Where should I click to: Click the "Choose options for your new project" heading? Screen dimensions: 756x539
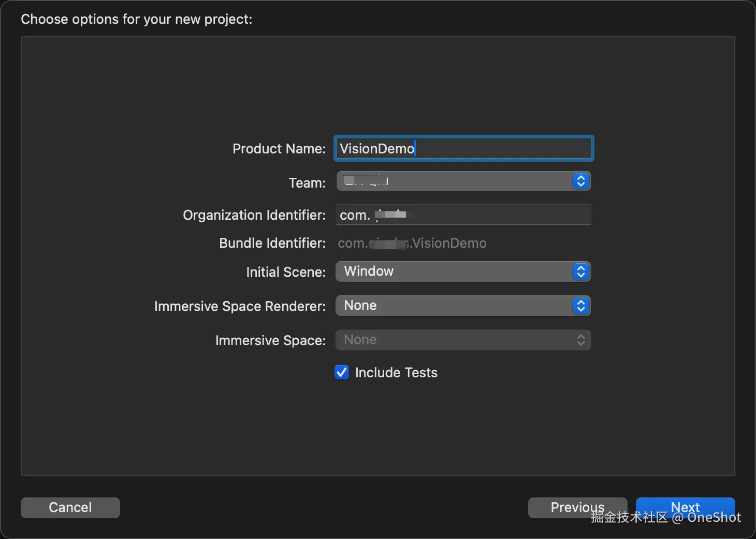(x=137, y=19)
